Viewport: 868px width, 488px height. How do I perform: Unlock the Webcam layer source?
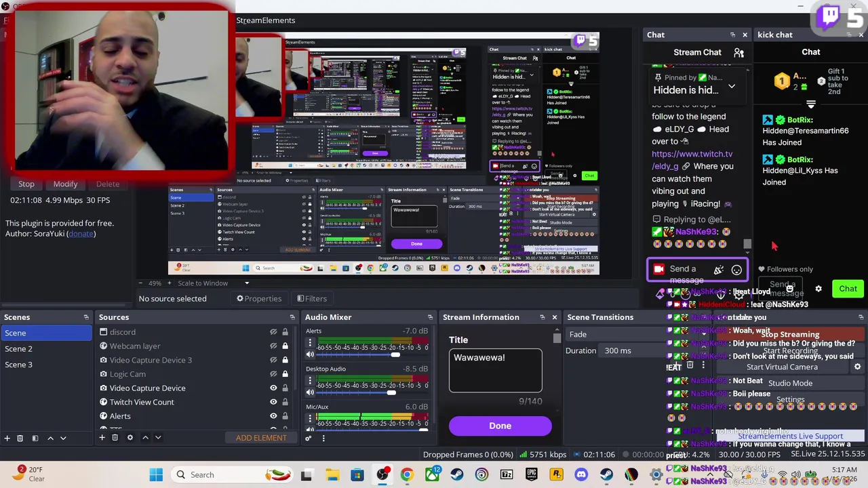(285, 346)
